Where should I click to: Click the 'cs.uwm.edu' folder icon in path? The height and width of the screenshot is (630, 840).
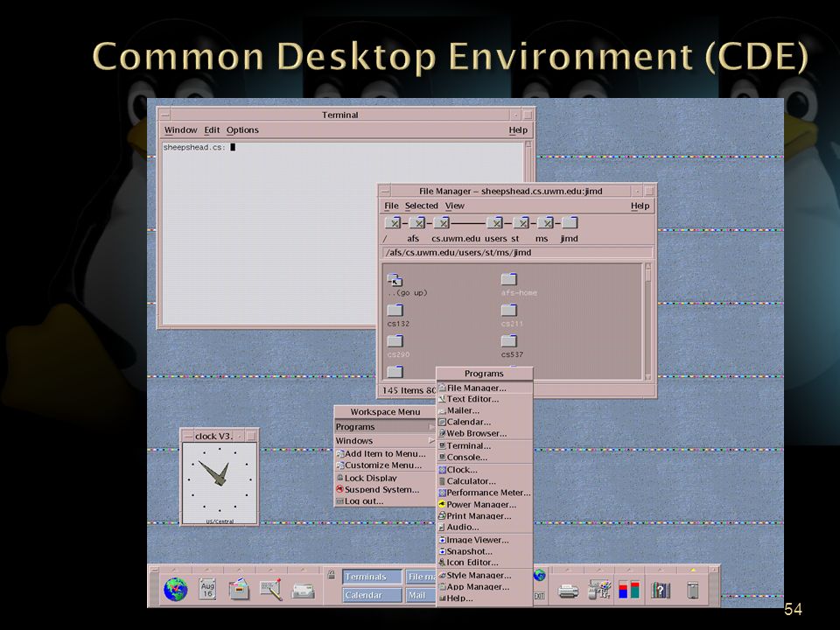[441, 223]
